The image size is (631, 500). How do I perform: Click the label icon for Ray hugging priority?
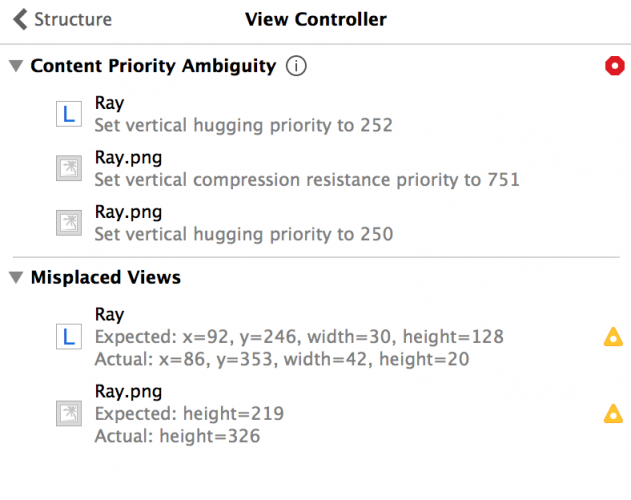69,114
